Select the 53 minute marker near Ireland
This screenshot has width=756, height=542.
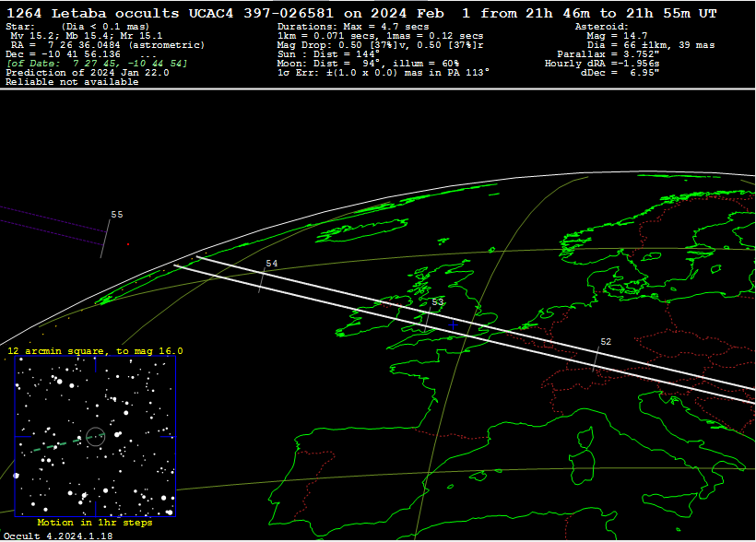click(438, 301)
